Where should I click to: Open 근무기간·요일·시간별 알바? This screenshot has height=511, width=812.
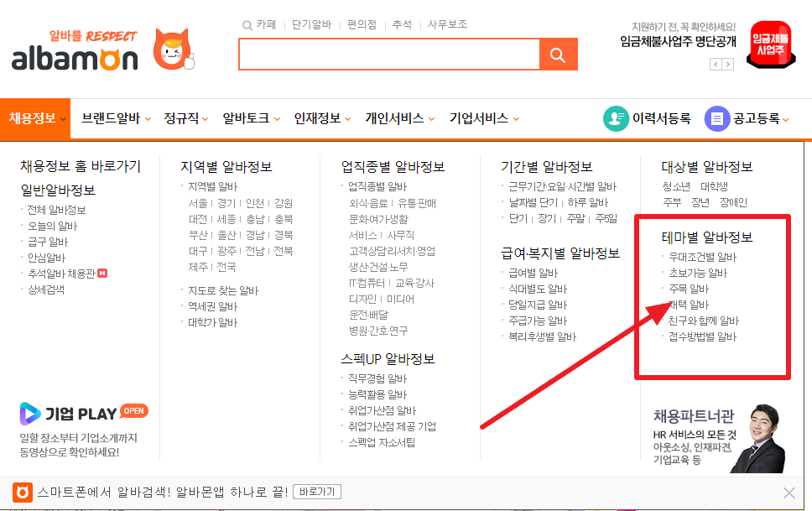click(562, 186)
